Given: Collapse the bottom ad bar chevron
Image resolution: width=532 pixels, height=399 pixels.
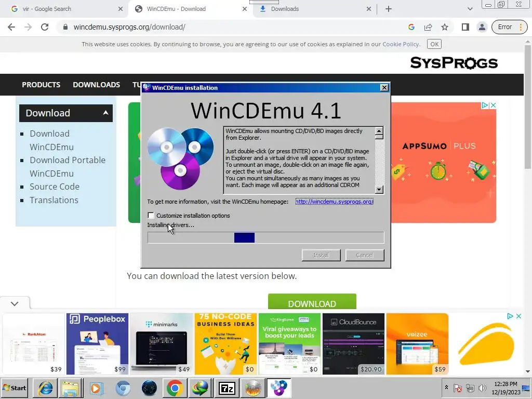Looking at the screenshot, I should [15, 303].
